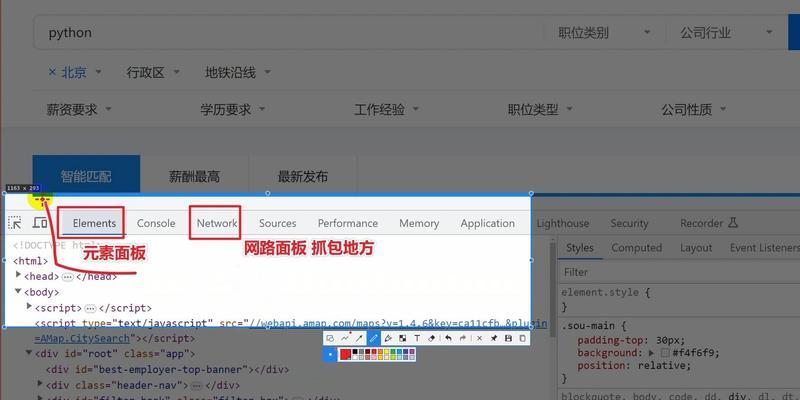The image size is (800, 400).
Task: Select the 最新发布 sort tab
Action: 303,177
